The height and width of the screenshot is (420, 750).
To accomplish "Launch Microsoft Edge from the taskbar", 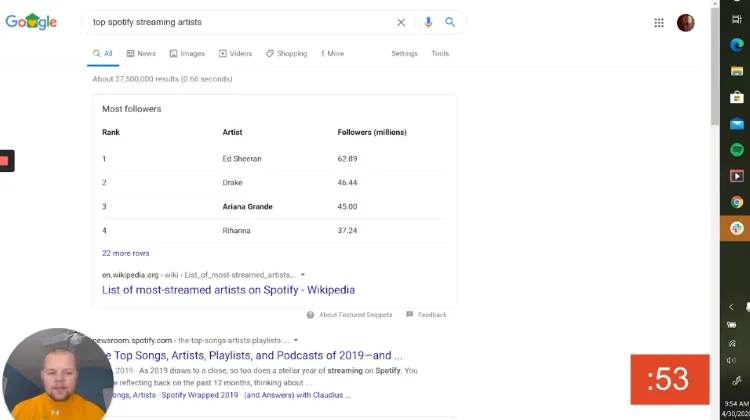I will (737, 45).
